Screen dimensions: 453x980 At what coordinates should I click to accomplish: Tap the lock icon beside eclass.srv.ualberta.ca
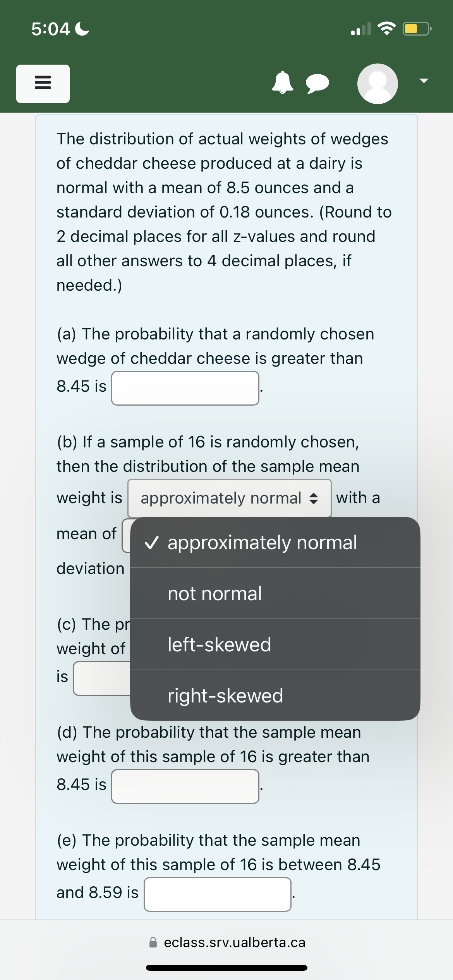pyautogui.click(x=153, y=942)
